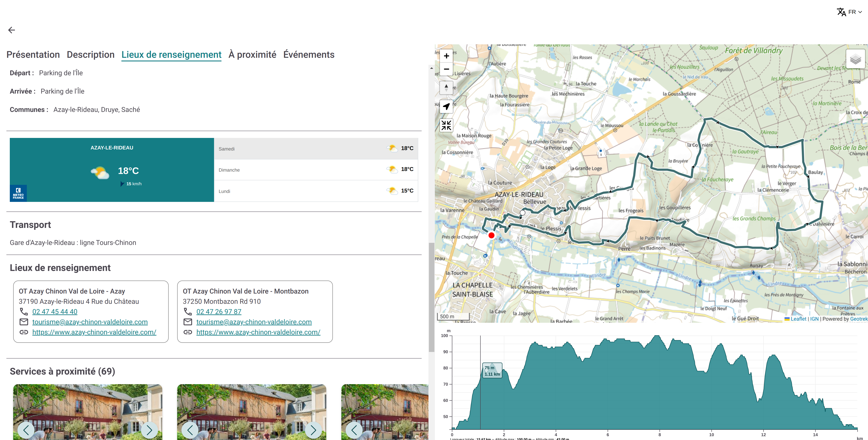Show previous photo on third service card
The width and height of the screenshot is (868, 440).
pos(354,430)
